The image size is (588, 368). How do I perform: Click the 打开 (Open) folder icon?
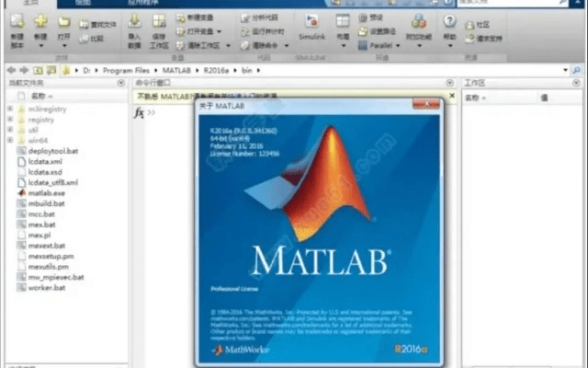tap(64, 22)
